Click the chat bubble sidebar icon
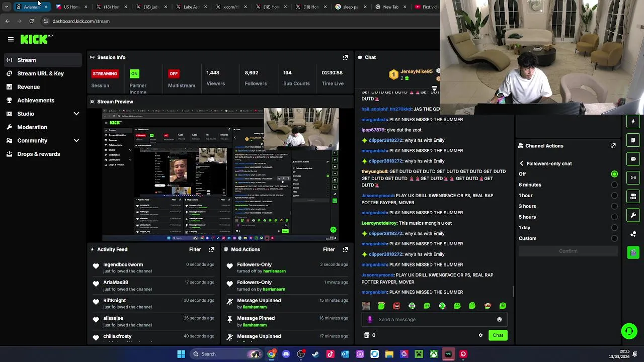 point(633,159)
